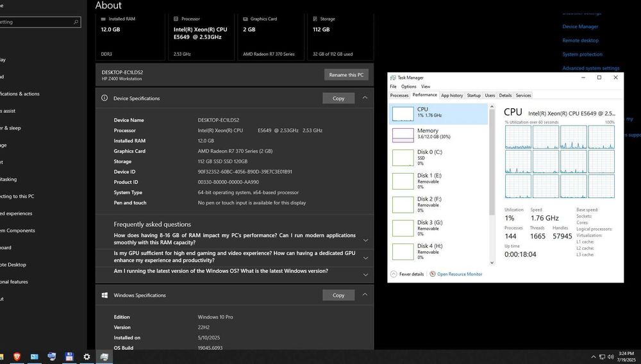Open the Remote Desktop sidebar item

(13, 265)
